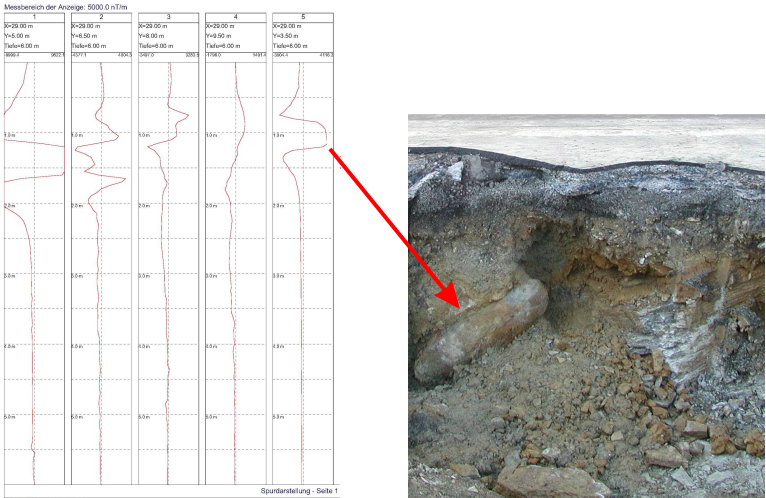Select the column header numbered 5
The image size is (766, 498).
coord(302,17)
